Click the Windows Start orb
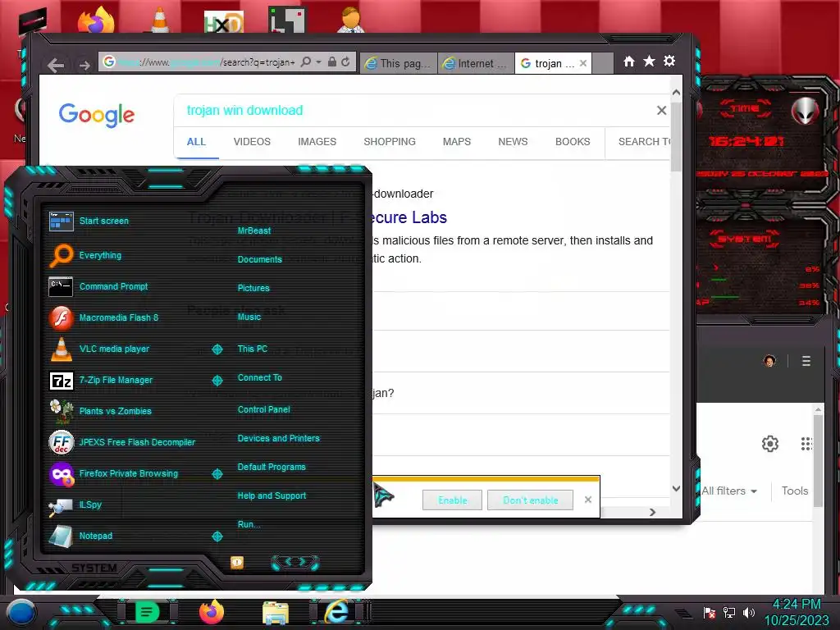Viewport: 840px width, 630px height. coord(21,612)
